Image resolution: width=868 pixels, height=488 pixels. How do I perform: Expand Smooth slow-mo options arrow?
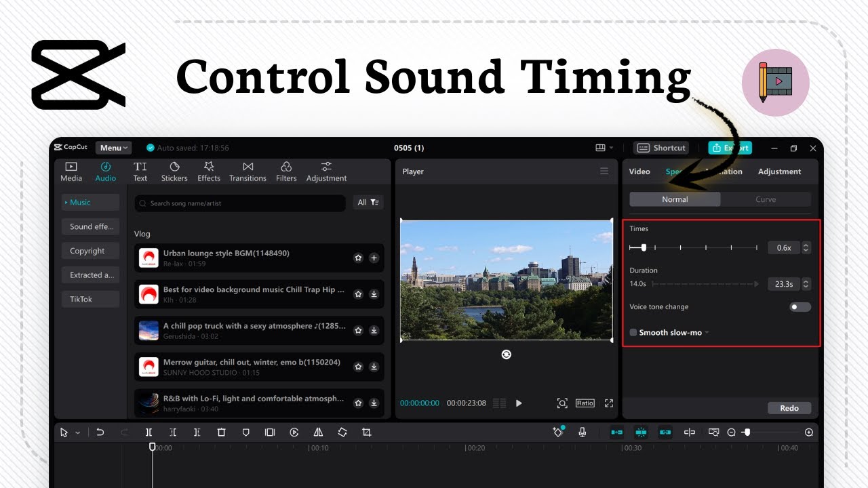point(707,333)
